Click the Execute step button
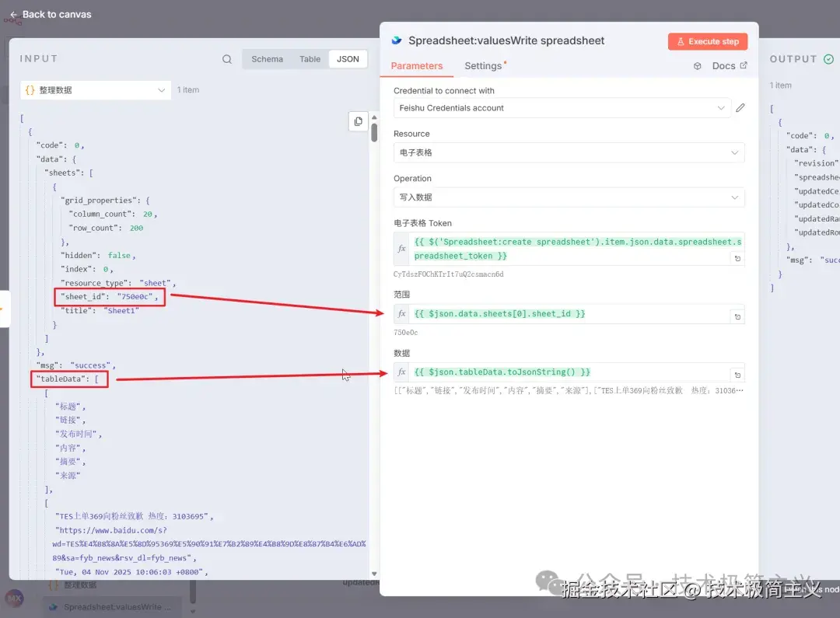 (x=707, y=41)
